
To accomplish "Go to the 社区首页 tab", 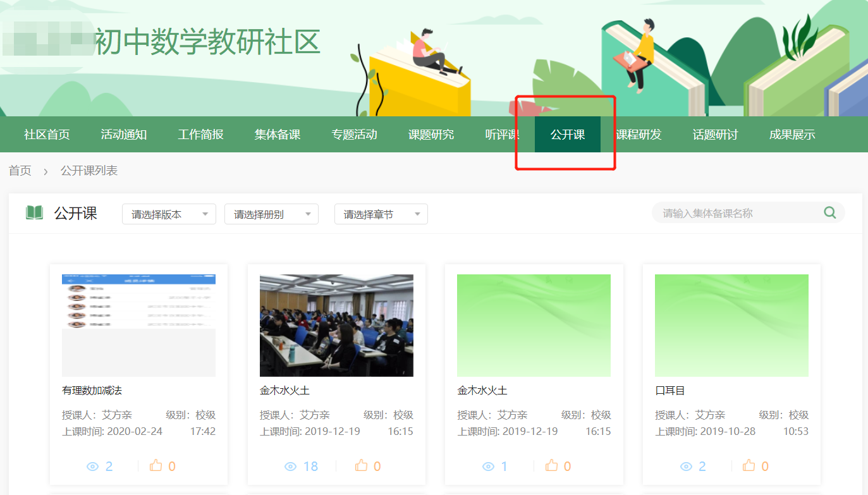I will pyautogui.click(x=47, y=135).
